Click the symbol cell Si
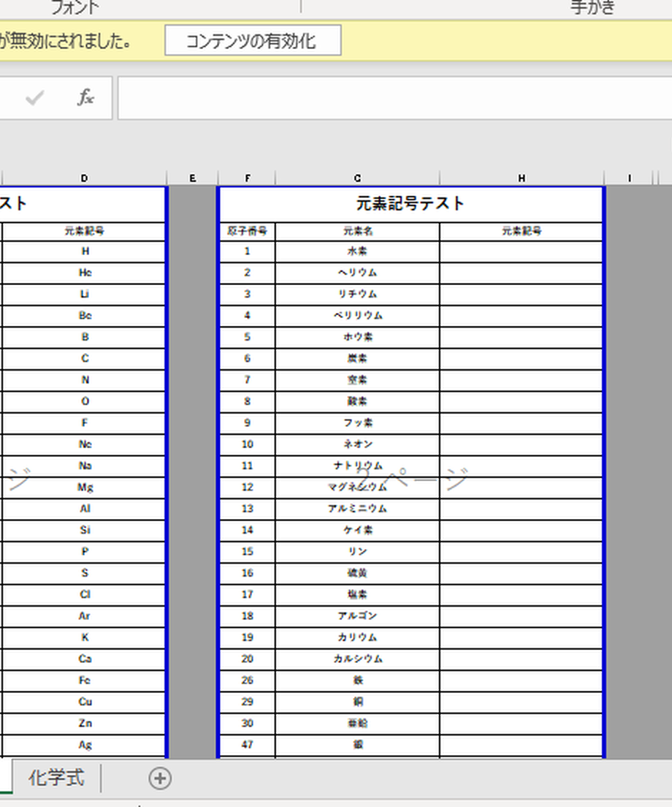This screenshot has width=672, height=807. tap(84, 530)
